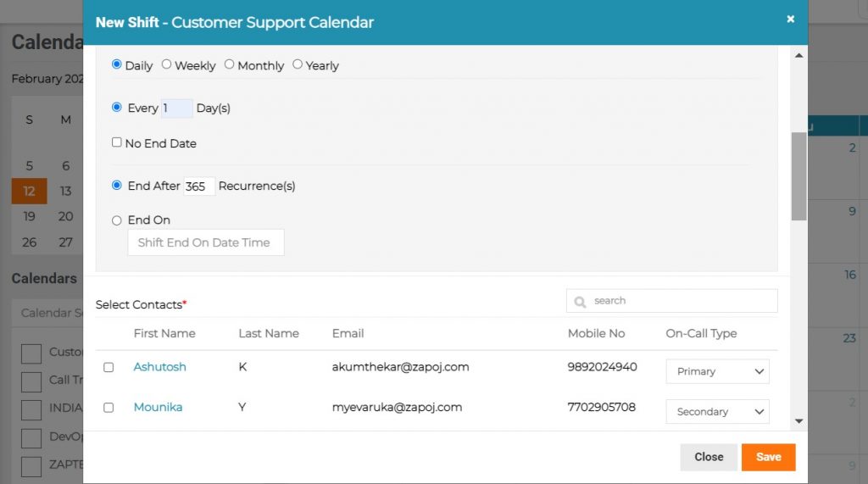Toggle the ZAPTE… calendar checkbox in background
The height and width of the screenshot is (484, 868).
31,466
